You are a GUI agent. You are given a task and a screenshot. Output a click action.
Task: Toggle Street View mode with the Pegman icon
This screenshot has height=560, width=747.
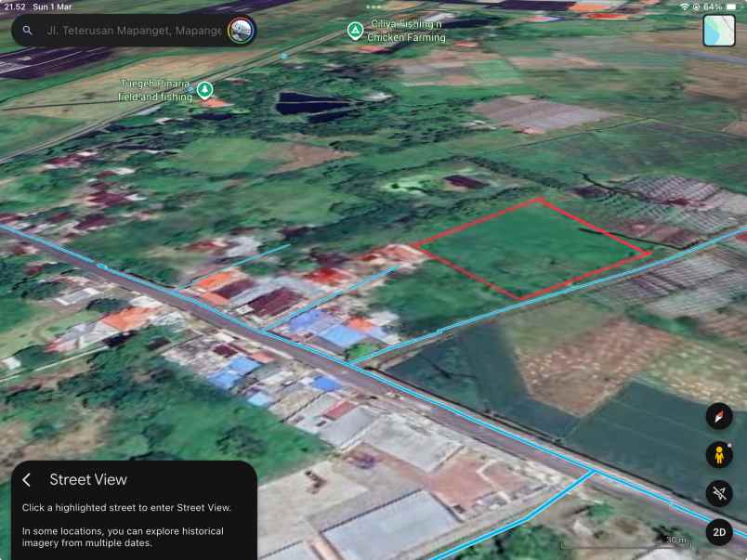pyautogui.click(x=721, y=456)
